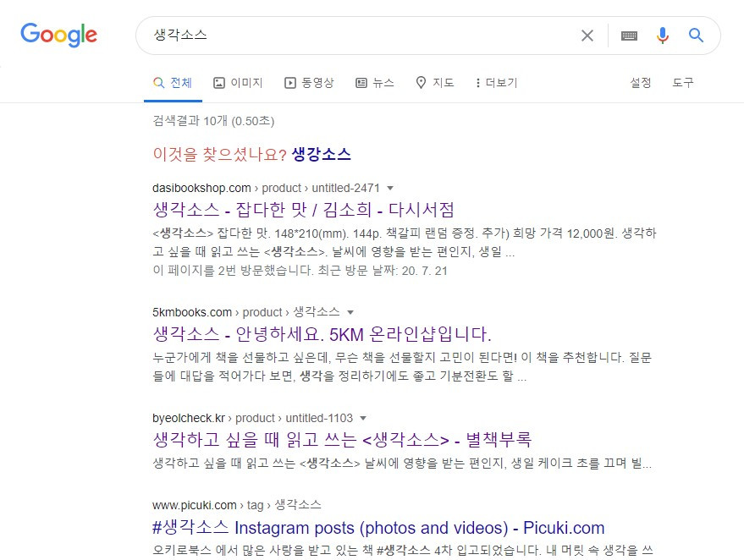Open 도구 search tools

(x=683, y=83)
